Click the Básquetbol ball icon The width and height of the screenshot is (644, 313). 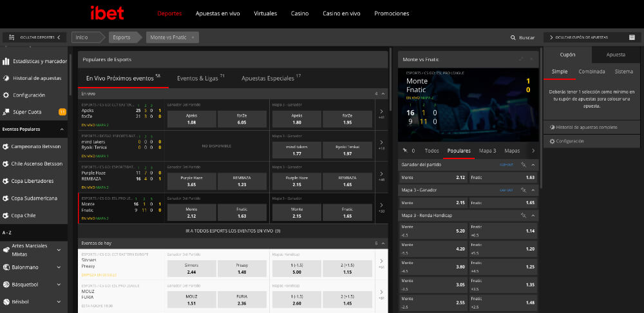(6, 285)
